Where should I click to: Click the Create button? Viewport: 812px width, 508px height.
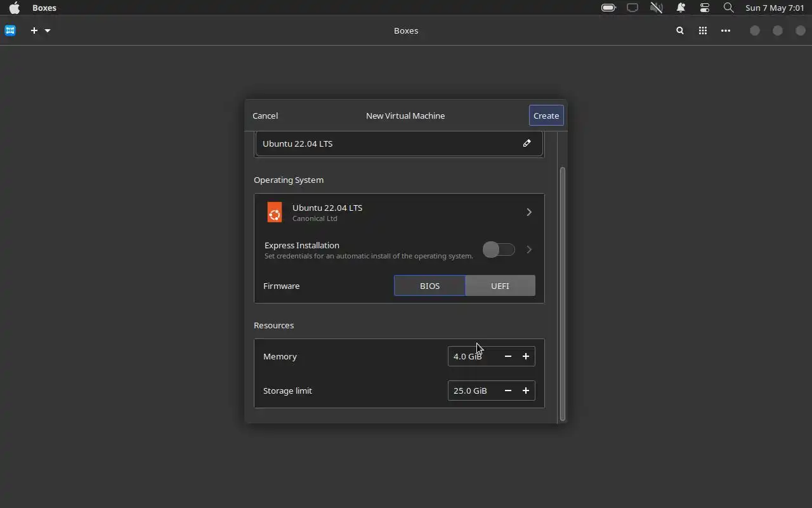pyautogui.click(x=546, y=116)
